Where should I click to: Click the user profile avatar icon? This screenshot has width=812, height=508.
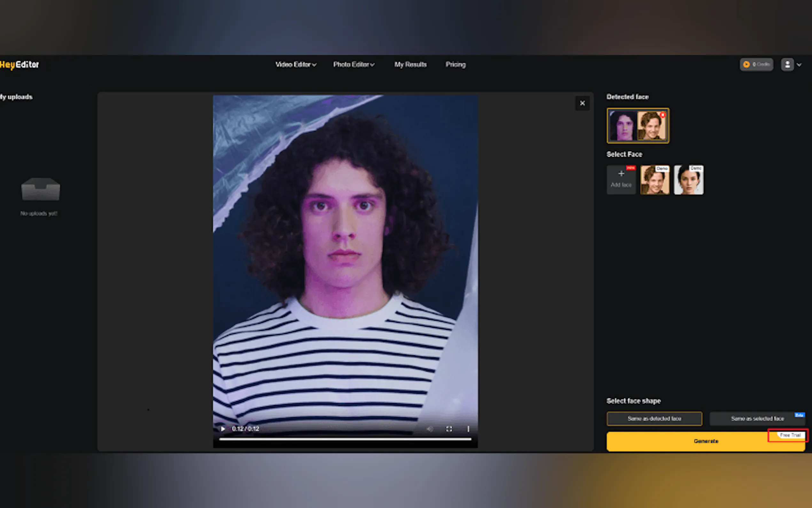pyautogui.click(x=787, y=64)
